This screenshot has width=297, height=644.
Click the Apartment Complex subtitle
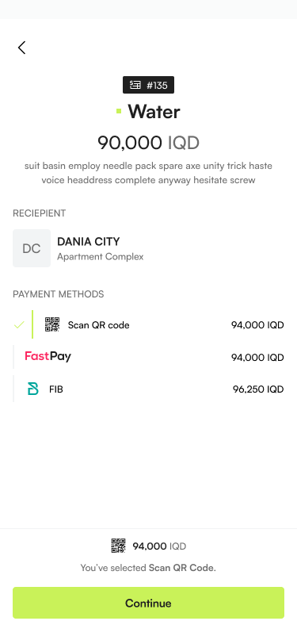(x=101, y=257)
